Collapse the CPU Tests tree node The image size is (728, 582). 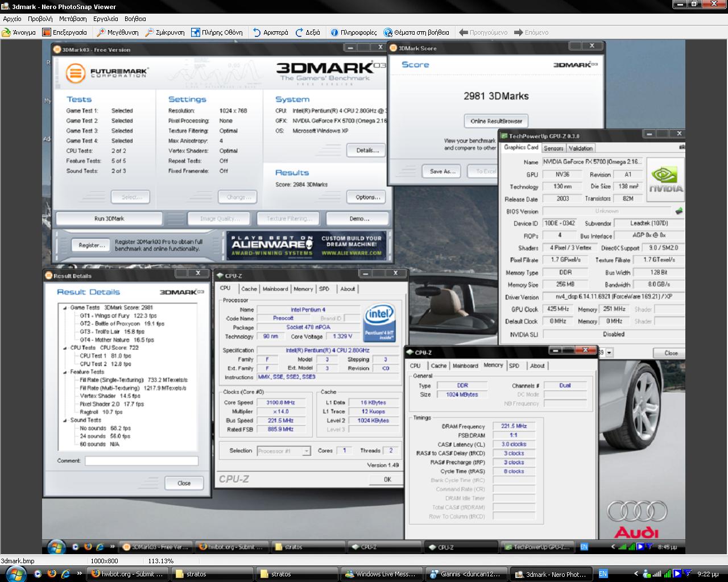click(66, 347)
